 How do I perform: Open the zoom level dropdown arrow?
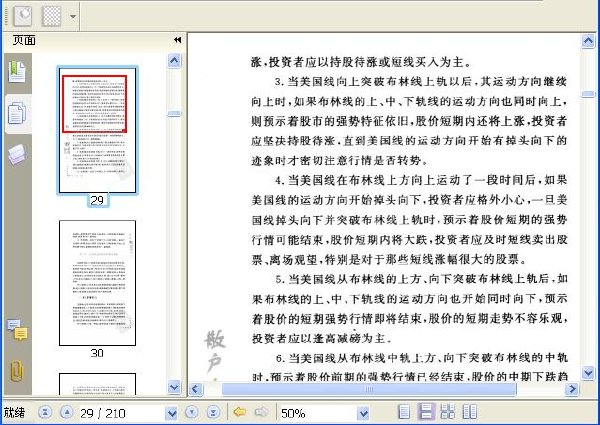364,413
